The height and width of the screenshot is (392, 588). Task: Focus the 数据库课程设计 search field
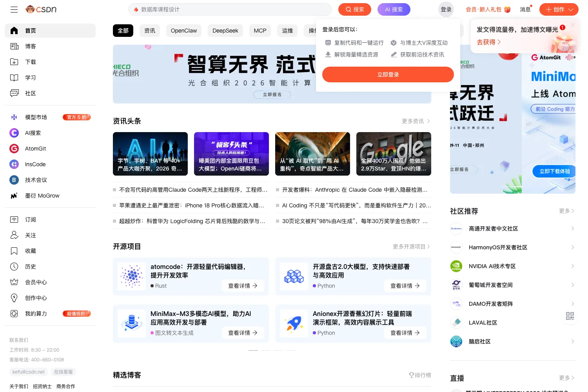pos(230,9)
